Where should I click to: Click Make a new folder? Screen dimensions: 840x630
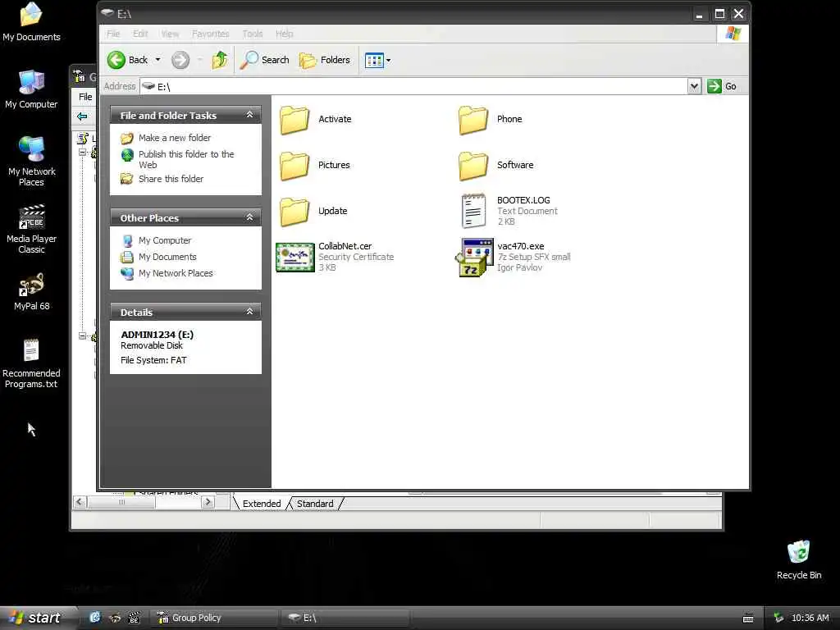click(175, 138)
